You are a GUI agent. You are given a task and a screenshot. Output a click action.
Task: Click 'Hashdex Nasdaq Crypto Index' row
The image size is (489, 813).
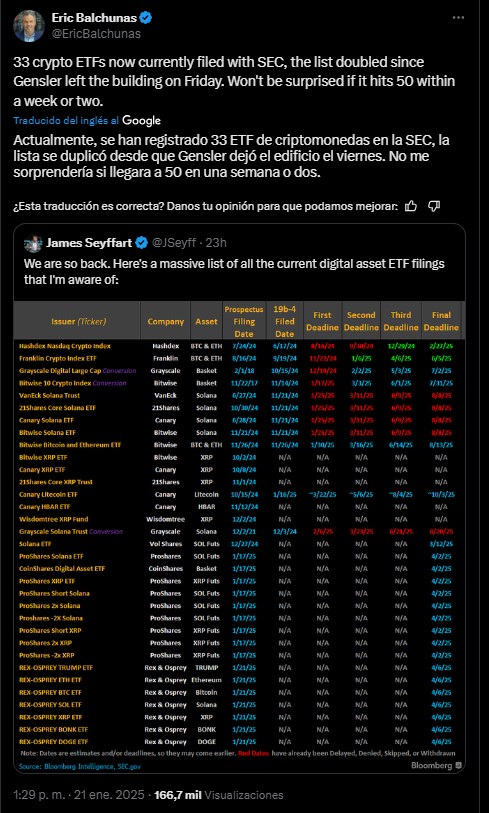(239, 346)
